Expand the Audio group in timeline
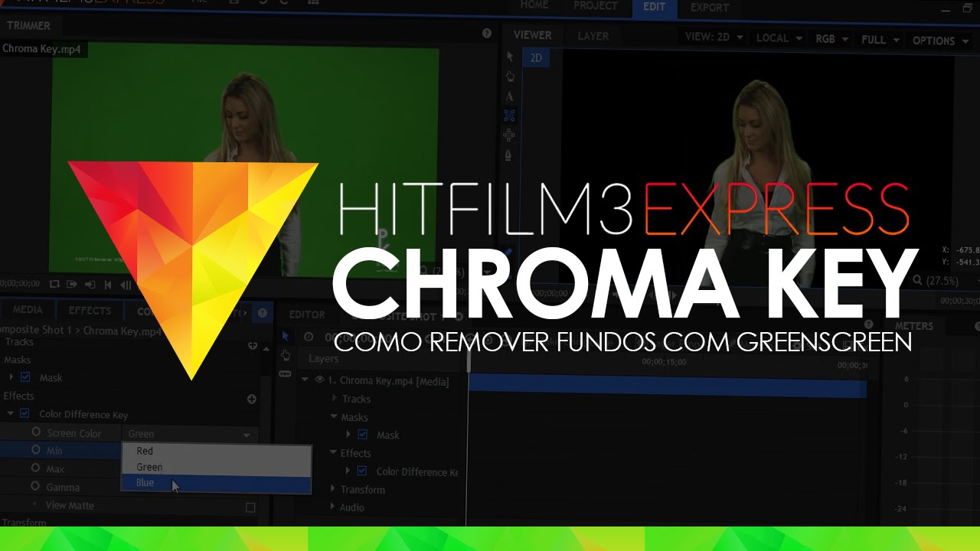The height and width of the screenshot is (551, 980). pos(334,507)
